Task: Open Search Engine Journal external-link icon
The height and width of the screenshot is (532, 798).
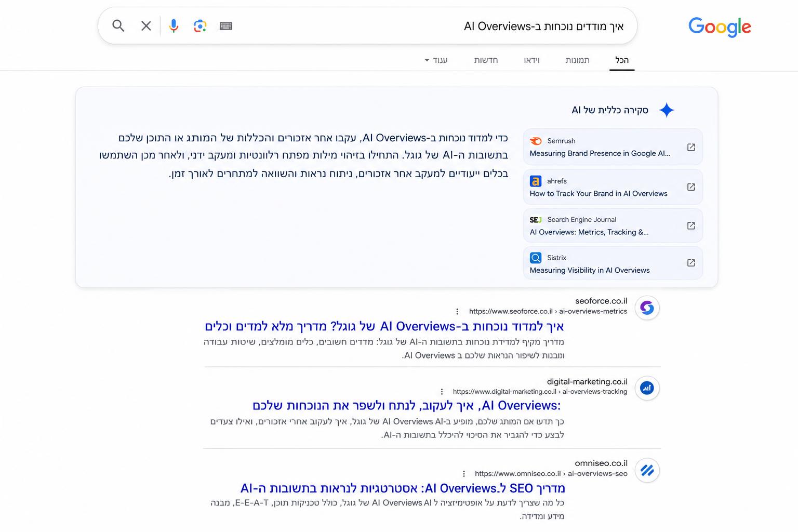Action: pos(691,225)
